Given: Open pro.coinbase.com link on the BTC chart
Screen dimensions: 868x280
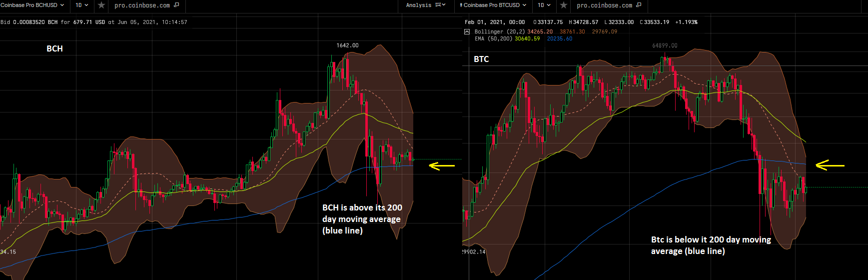Looking at the screenshot, I should point(604,5).
